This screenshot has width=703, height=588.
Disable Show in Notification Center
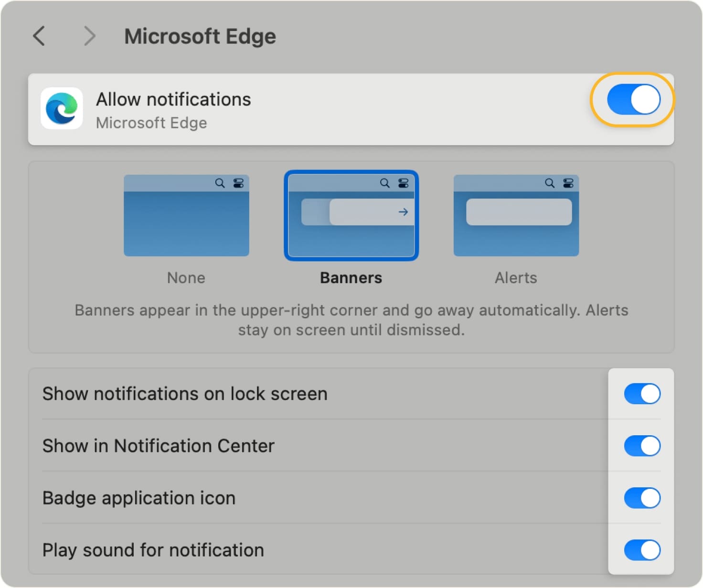pyautogui.click(x=642, y=446)
